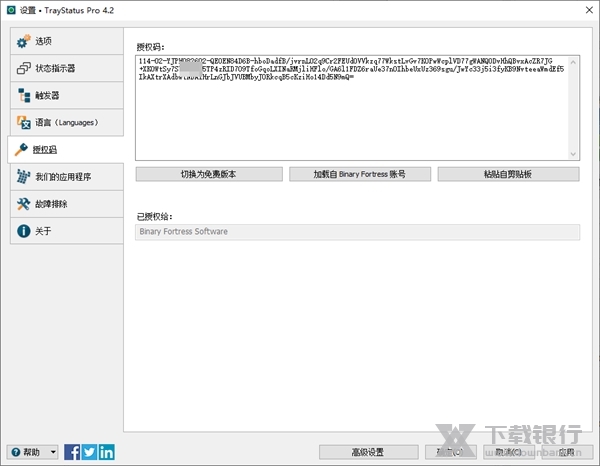Click 加载自 Binary Fortress 账号 button
The width and height of the screenshot is (600, 466).
(x=360, y=174)
